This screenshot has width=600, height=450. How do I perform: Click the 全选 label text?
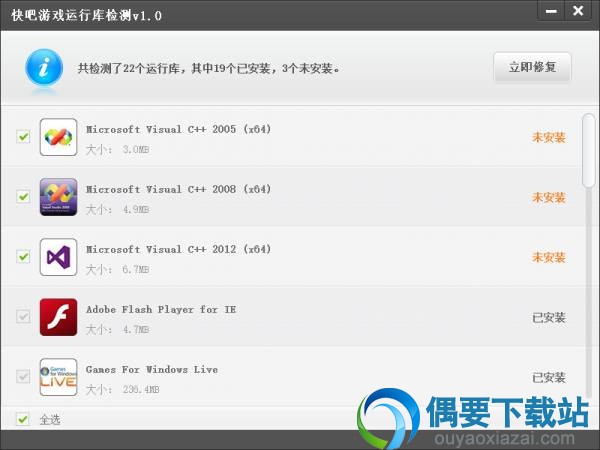(x=50, y=420)
